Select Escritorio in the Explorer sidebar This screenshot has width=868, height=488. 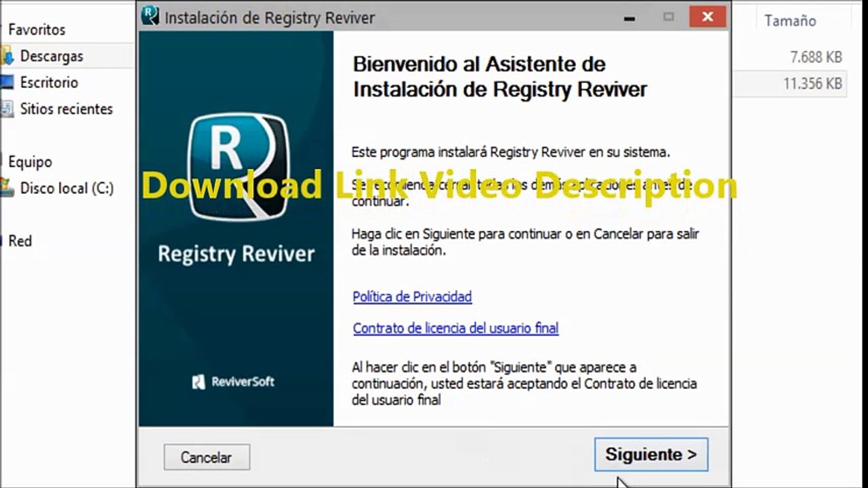[49, 83]
